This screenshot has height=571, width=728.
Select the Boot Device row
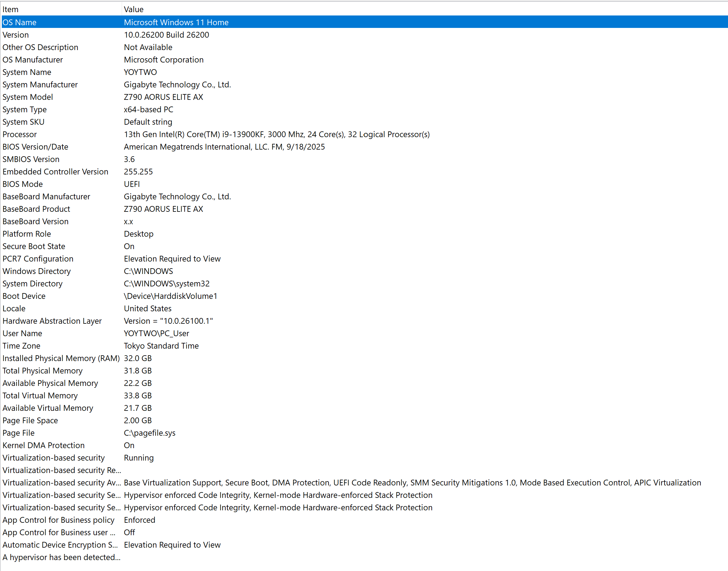click(24, 296)
